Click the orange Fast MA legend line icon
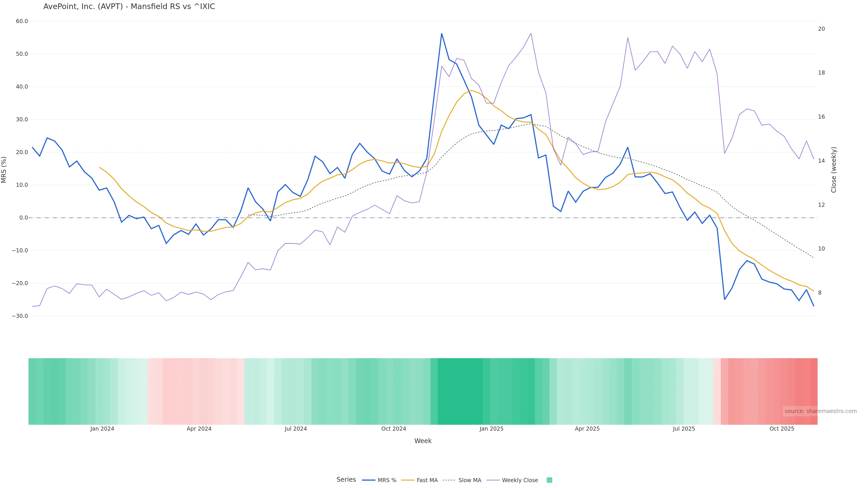Viewport: 868px width, 488px height. tap(408, 480)
